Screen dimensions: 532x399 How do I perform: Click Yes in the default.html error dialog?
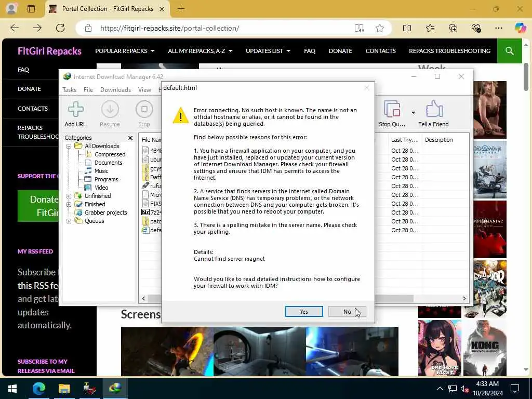click(303, 312)
